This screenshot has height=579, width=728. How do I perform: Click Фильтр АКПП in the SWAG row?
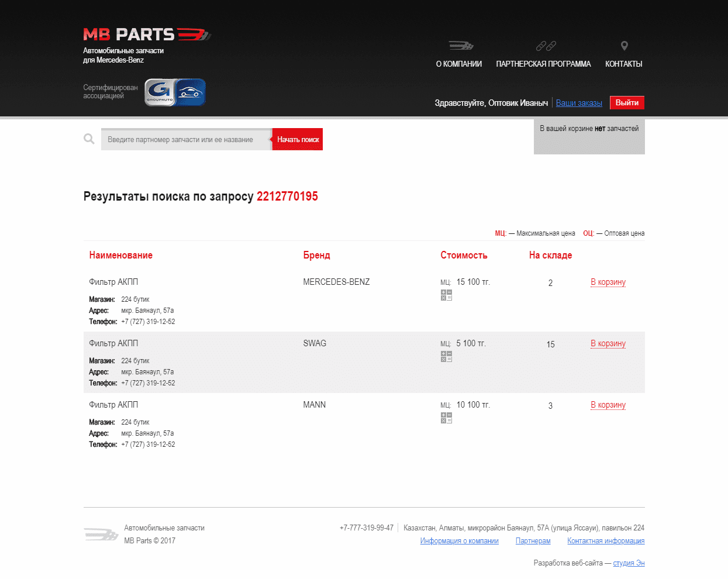click(x=113, y=343)
